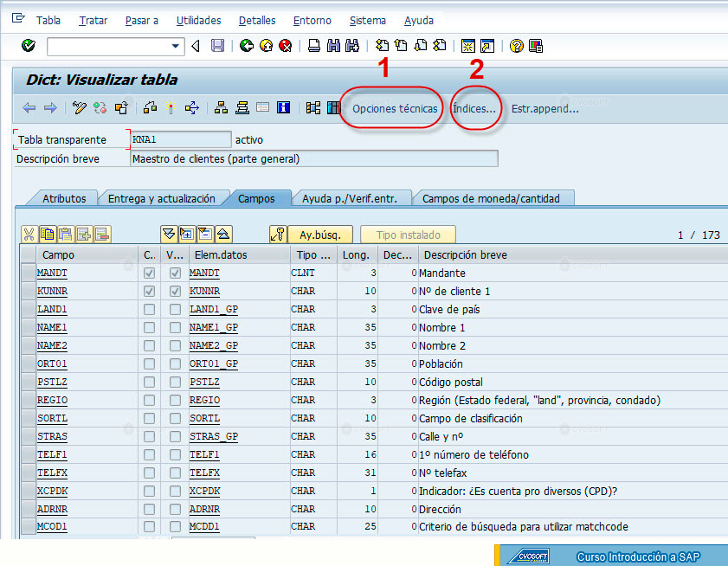The height and width of the screenshot is (566, 728).
Task: Click the Save diskette icon
Action: (217, 46)
